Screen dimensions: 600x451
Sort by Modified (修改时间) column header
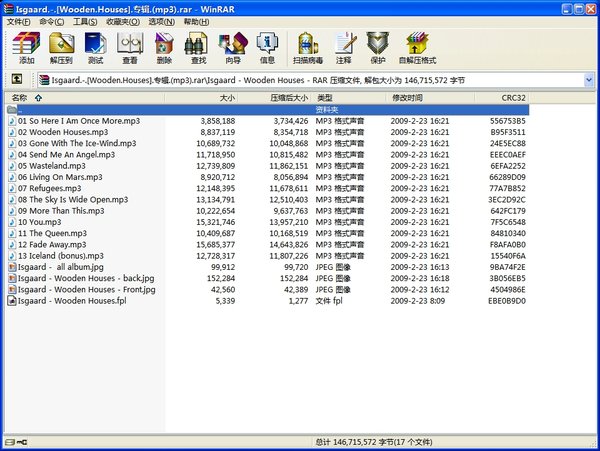tap(430, 98)
